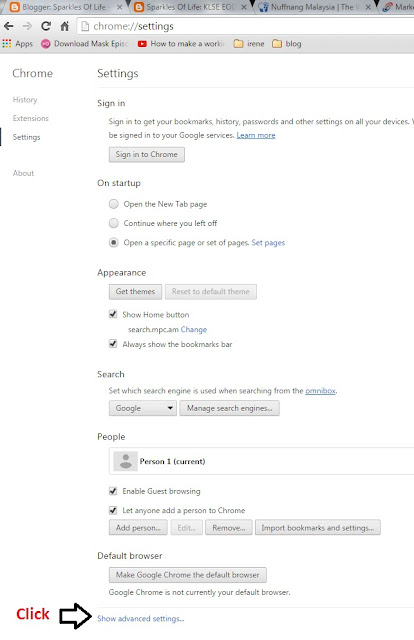Toggle the Show Home button checkbox
Screen dimensions: 414x640
(113, 314)
